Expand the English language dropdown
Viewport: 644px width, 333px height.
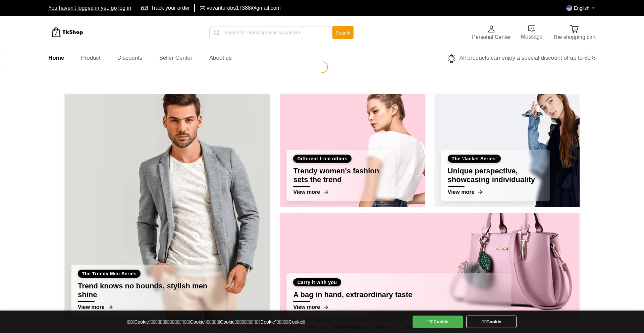pos(593,8)
